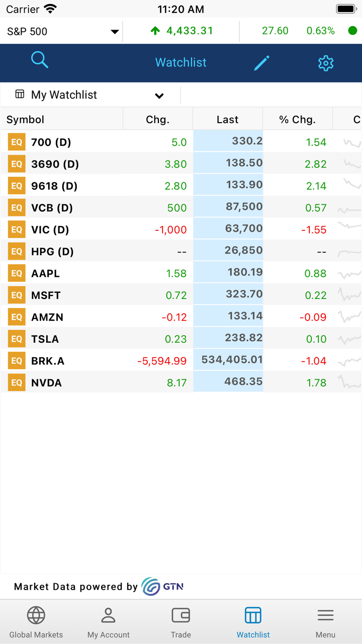The width and height of the screenshot is (362, 644).
Task: Tap the grid icon beside My Watchlist
Action: click(x=20, y=95)
